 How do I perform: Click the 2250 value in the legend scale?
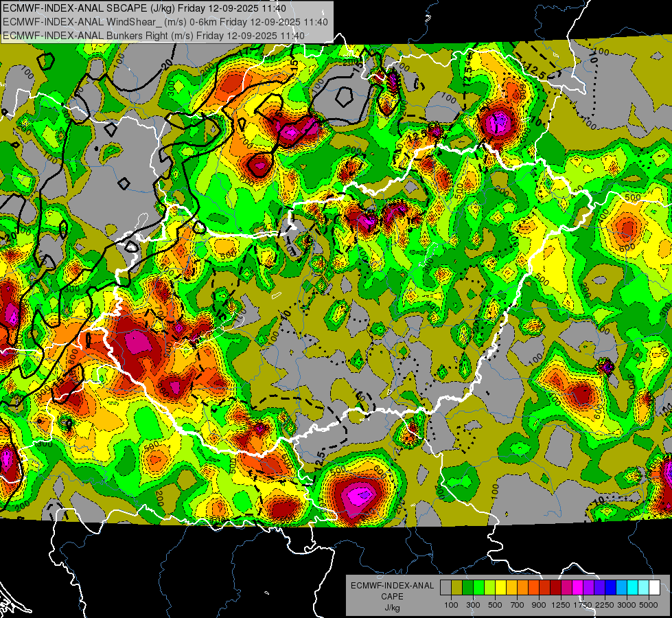(x=605, y=605)
